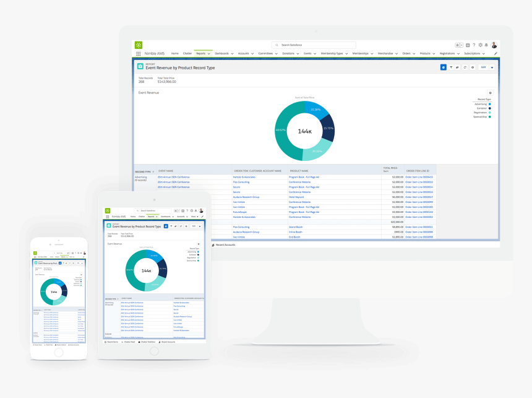Click the Search Salesforce field on the tablet
The height and width of the screenshot is (398, 532).
click(153, 210)
